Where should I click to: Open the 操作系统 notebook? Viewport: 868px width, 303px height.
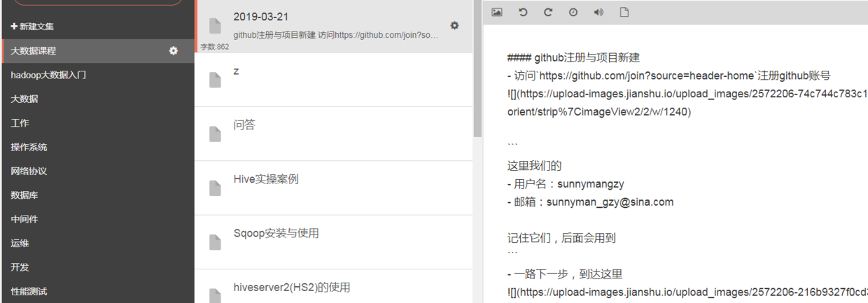pos(97,147)
